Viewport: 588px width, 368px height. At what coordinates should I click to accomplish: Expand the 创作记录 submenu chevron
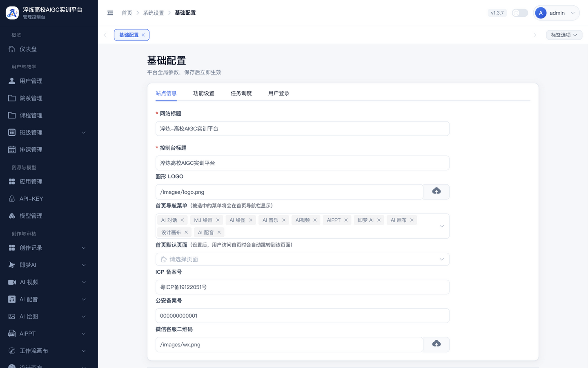(x=84, y=248)
